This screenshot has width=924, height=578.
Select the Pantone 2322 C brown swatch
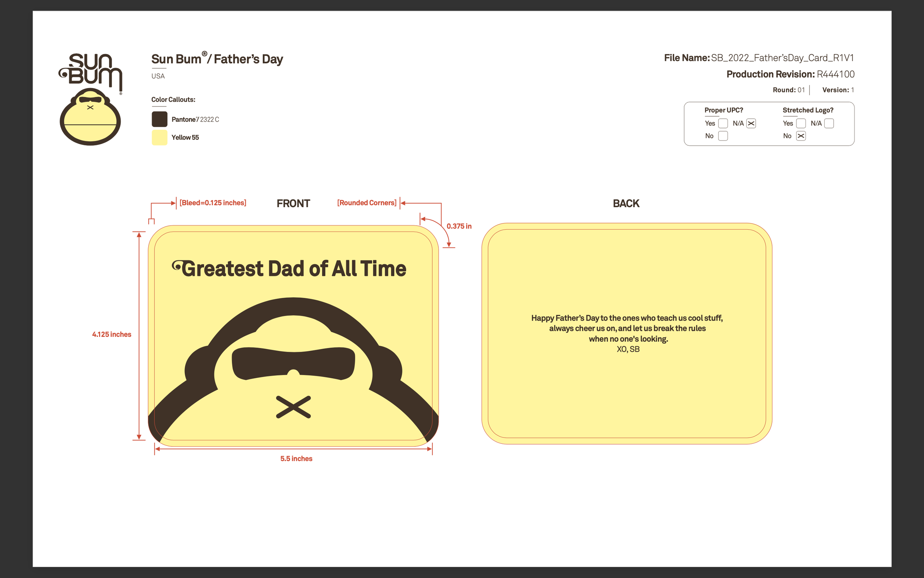pos(159,119)
